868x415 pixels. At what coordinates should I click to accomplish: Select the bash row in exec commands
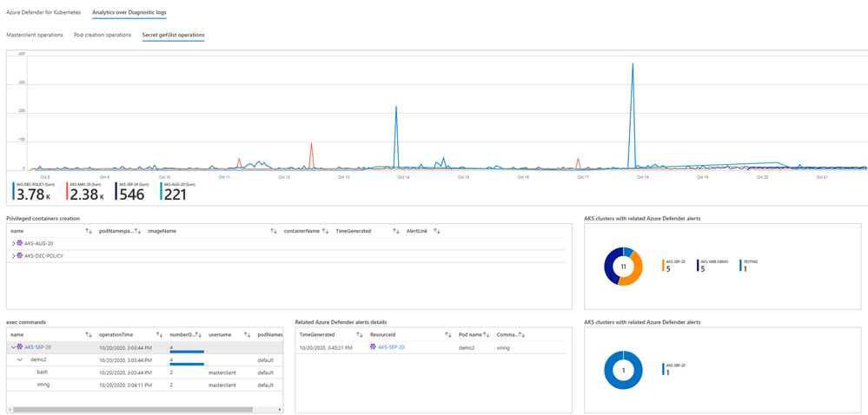point(145,372)
